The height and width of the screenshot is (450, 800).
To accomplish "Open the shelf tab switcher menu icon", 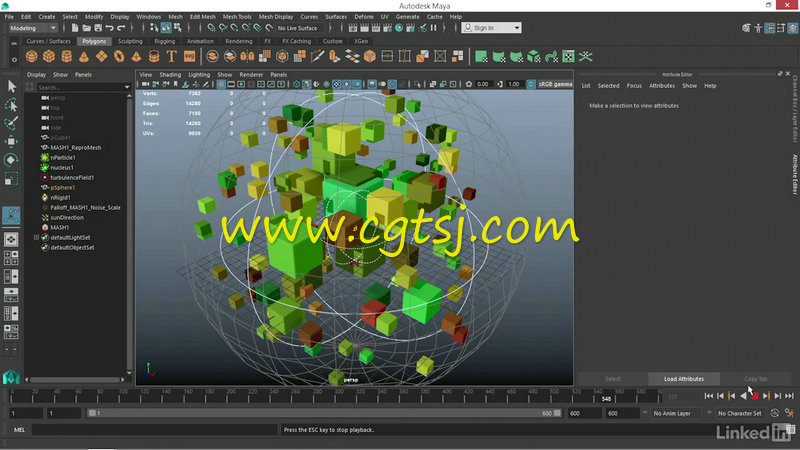I will coord(14,44).
